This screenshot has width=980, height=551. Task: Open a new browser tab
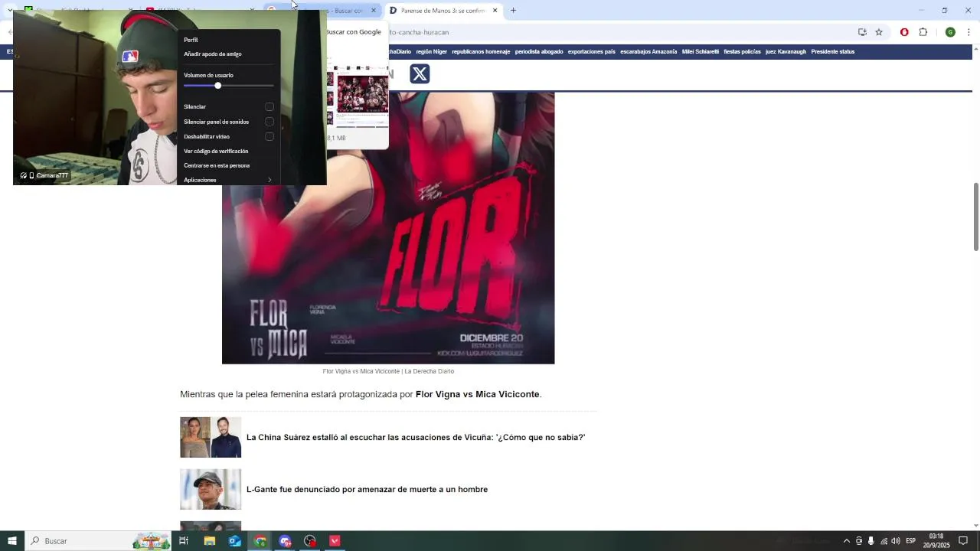pos(513,11)
